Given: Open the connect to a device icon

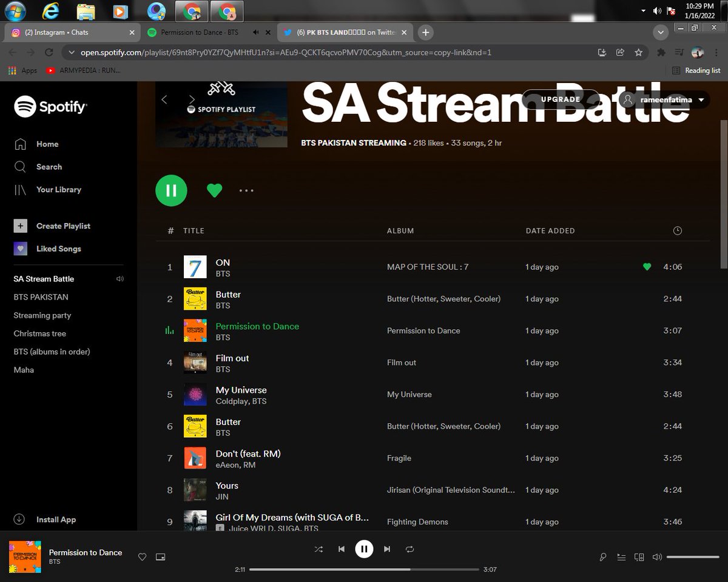Looking at the screenshot, I should point(639,557).
